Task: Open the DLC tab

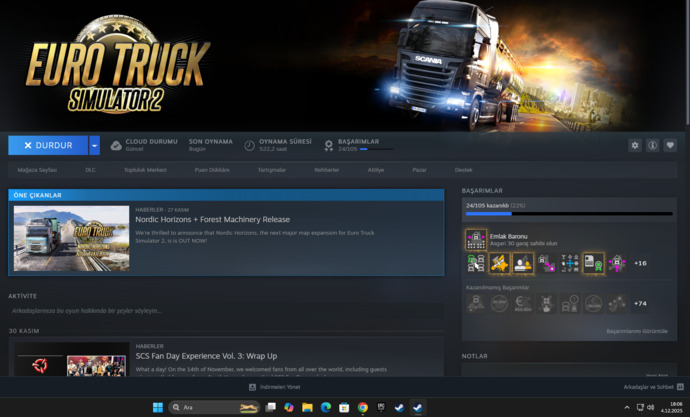Action: coord(90,170)
